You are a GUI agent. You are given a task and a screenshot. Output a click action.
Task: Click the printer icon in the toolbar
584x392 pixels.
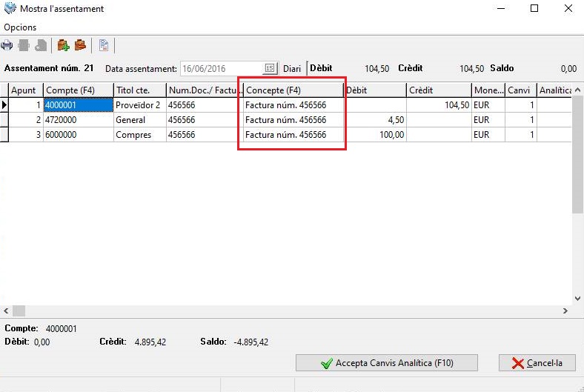(7, 45)
